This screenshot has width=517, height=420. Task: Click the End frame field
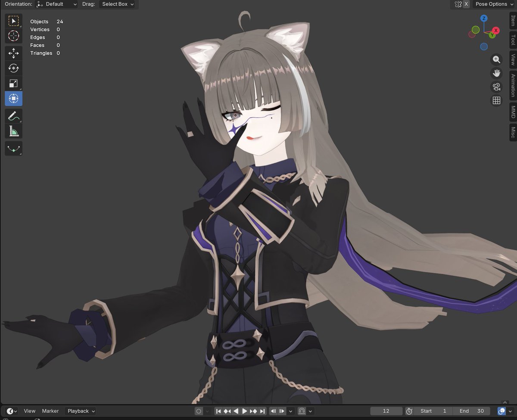click(x=472, y=411)
